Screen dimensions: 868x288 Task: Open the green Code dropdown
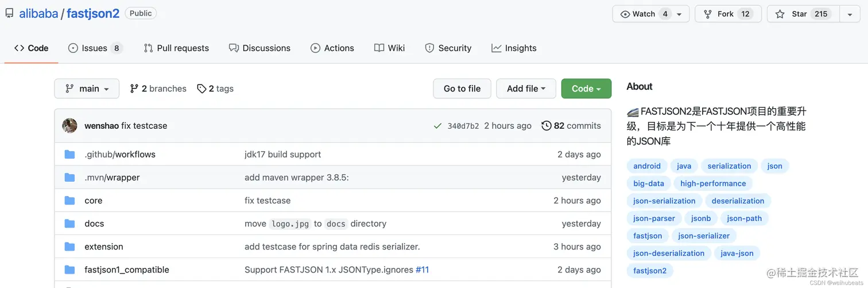point(586,89)
